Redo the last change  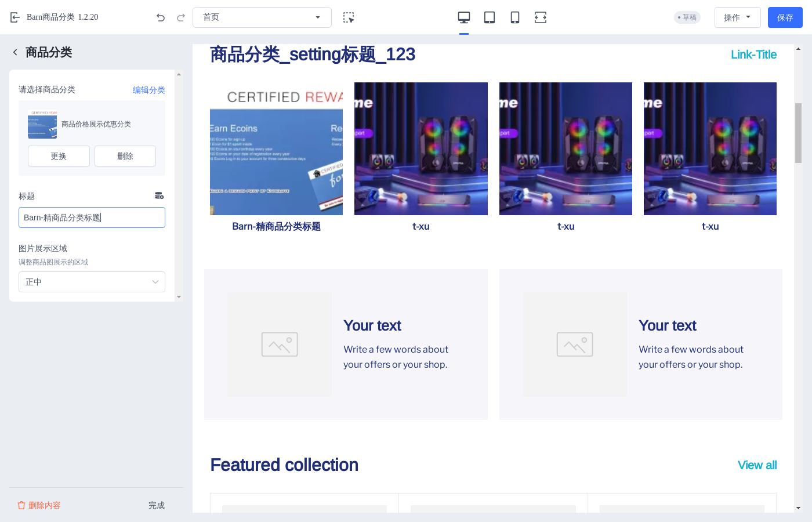179,17
